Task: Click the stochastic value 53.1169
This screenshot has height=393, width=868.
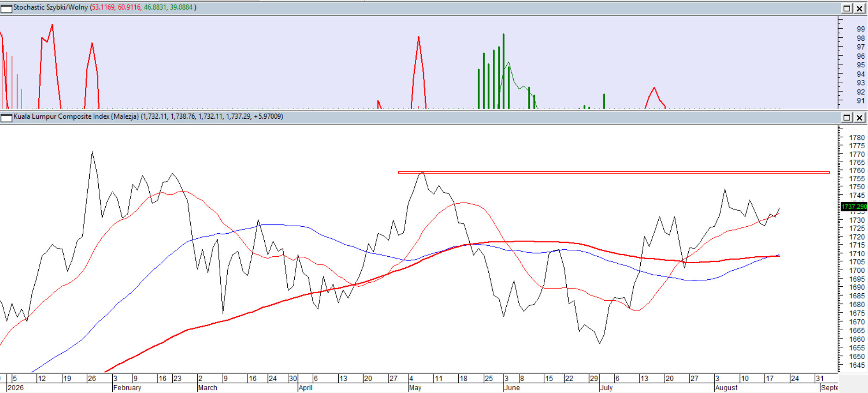Action: pos(103,7)
